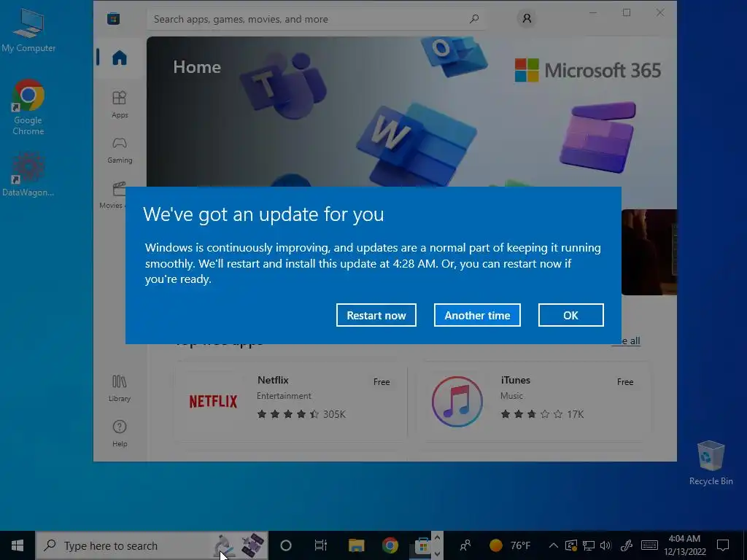Open Home in Microsoft Store sidebar
The image size is (747, 560).
click(x=120, y=58)
